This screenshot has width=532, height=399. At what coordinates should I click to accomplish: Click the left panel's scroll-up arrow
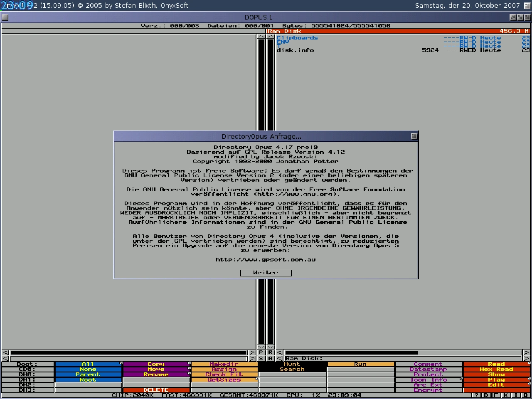coord(261,37)
